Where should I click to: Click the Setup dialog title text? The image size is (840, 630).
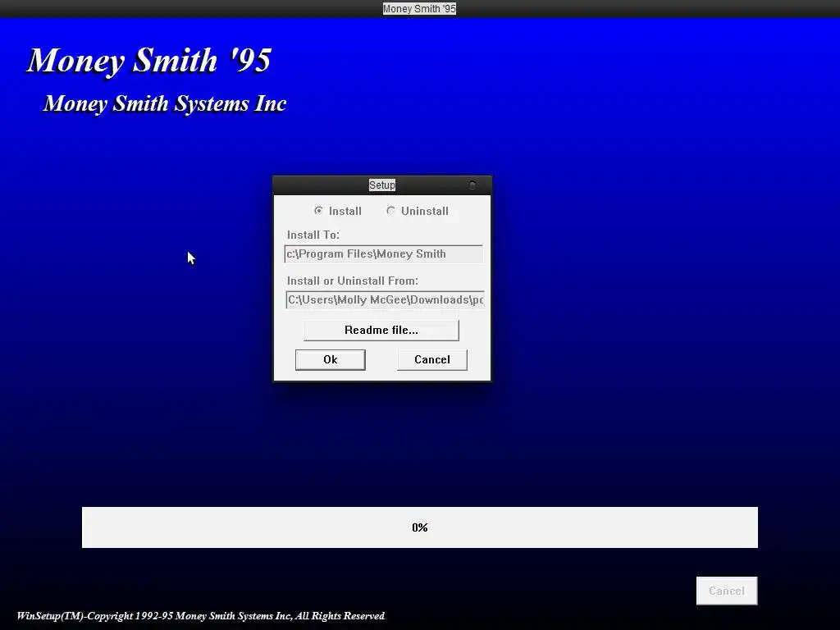click(x=382, y=185)
